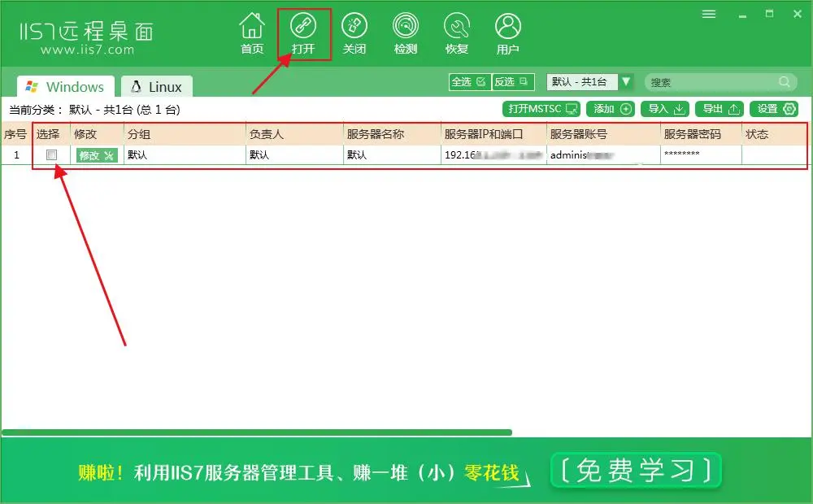Switch to the Windows tab

click(65, 87)
